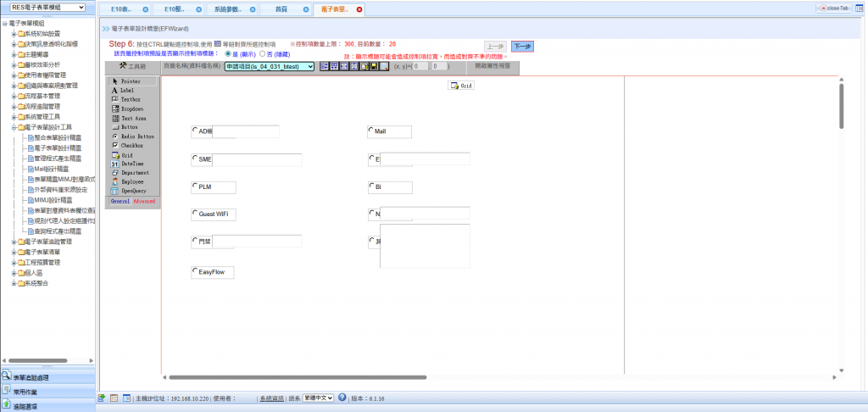Expand the 系統整合 tree folder
The image size is (868, 412).
pos(14,283)
